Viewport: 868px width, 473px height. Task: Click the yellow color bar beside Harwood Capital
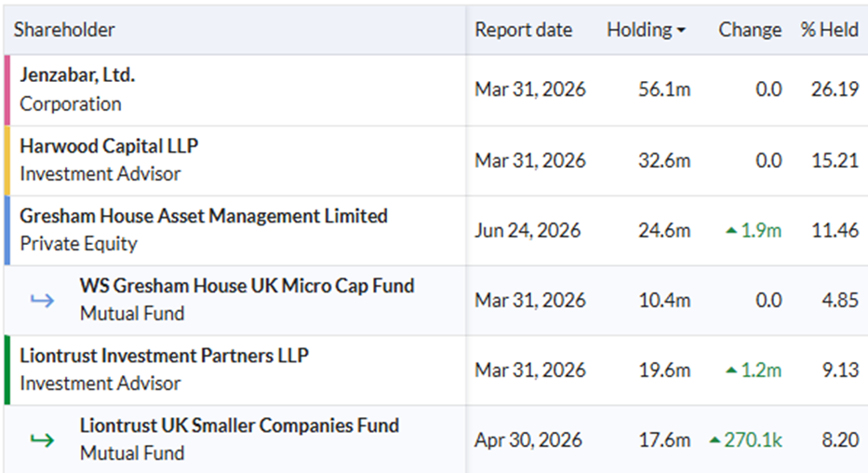(7, 161)
